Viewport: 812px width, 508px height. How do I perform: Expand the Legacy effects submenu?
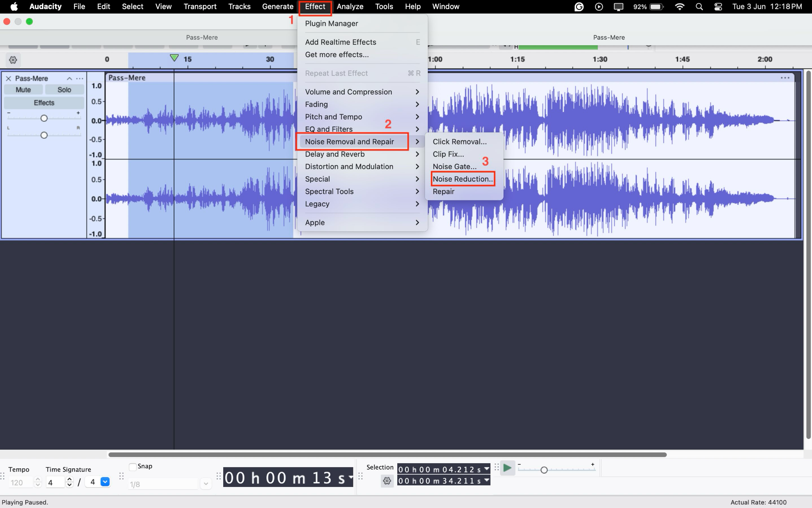[362, 204]
